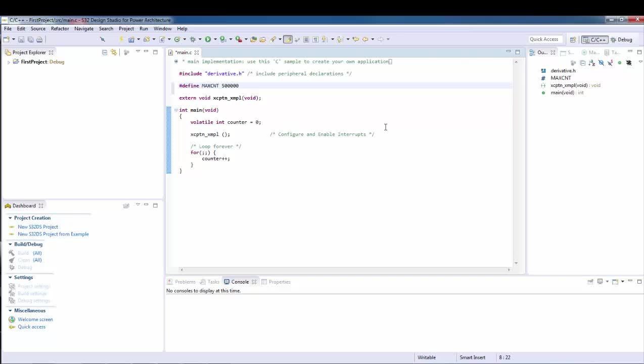Viewport: 644px width, 364px height.
Task: Collapse all in the Outline view
Action: pyautogui.click(x=582, y=63)
